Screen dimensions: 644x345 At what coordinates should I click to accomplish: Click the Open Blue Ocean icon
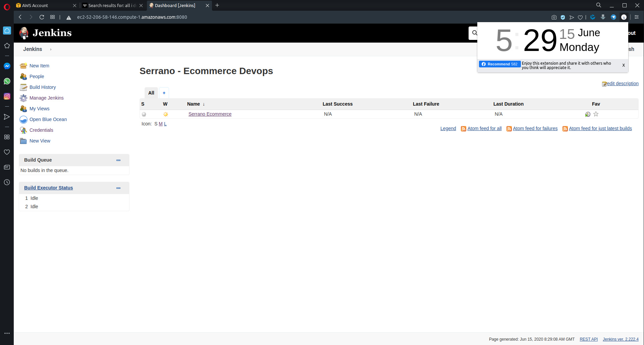(23, 119)
